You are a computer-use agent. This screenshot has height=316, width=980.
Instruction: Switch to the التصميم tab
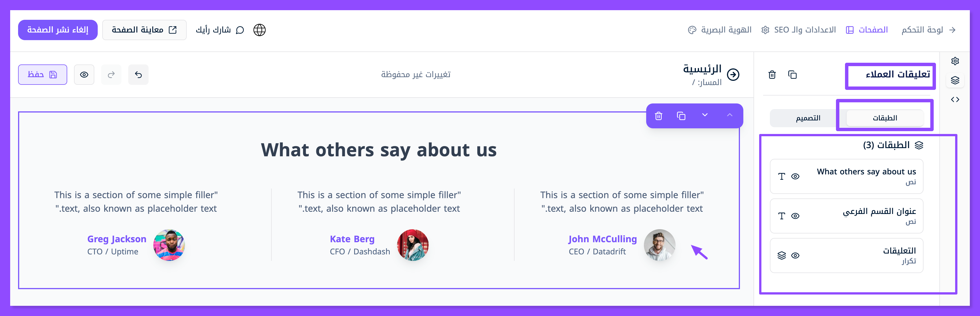tap(808, 118)
